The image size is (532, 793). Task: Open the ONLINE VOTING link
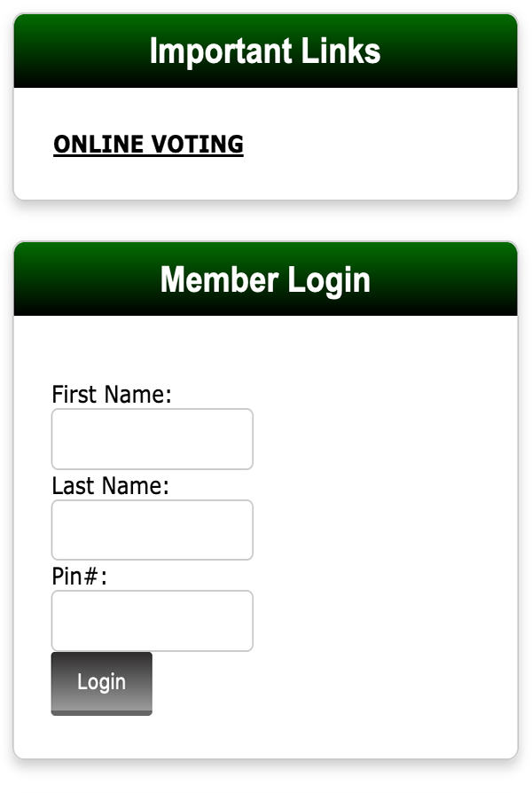point(148,145)
